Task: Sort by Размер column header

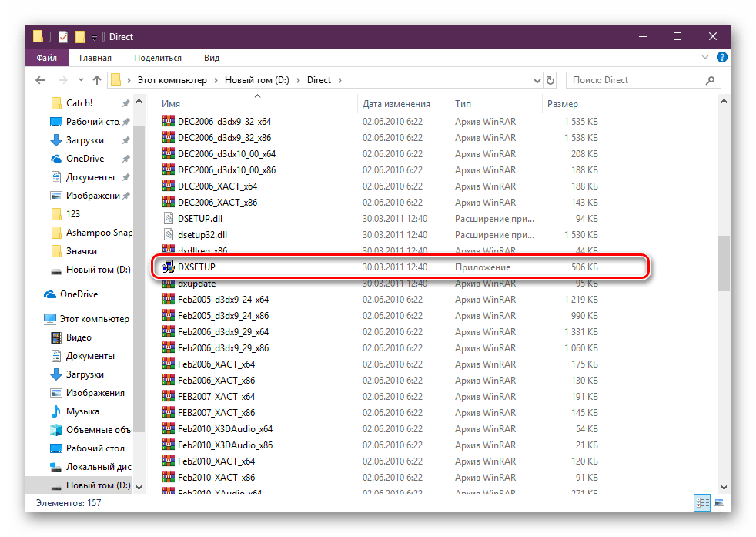Action: (x=573, y=104)
